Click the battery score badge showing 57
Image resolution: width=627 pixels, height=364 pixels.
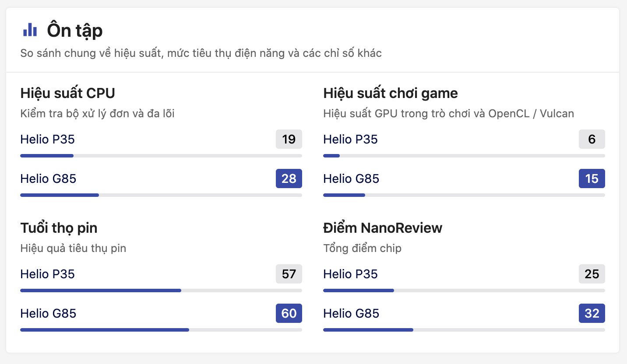pyautogui.click(x=289, y=274)
